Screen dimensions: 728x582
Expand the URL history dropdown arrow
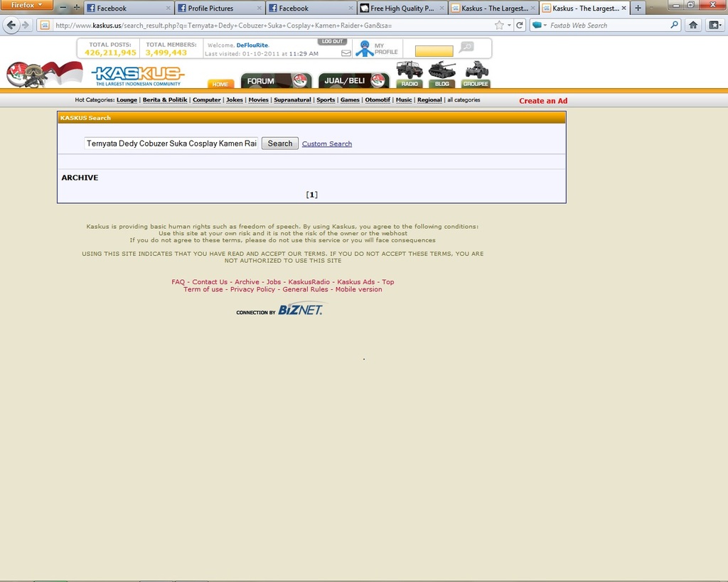[509, 25]
